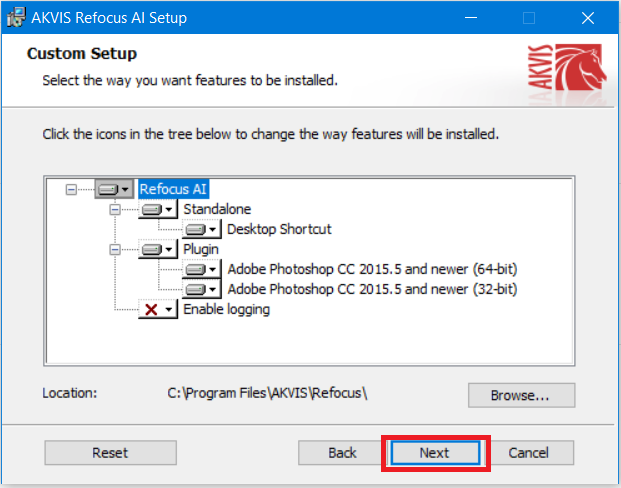Proceed with the Next button
Image resolution: width=621 pixels, height=488 pixels.
pyautogui.click(x=435, y=452)
